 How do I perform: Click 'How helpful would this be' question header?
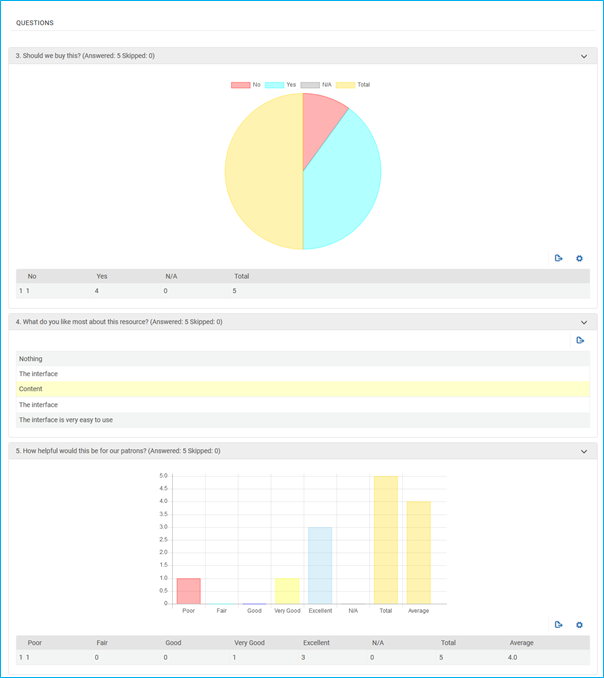(x=118, y=451)
